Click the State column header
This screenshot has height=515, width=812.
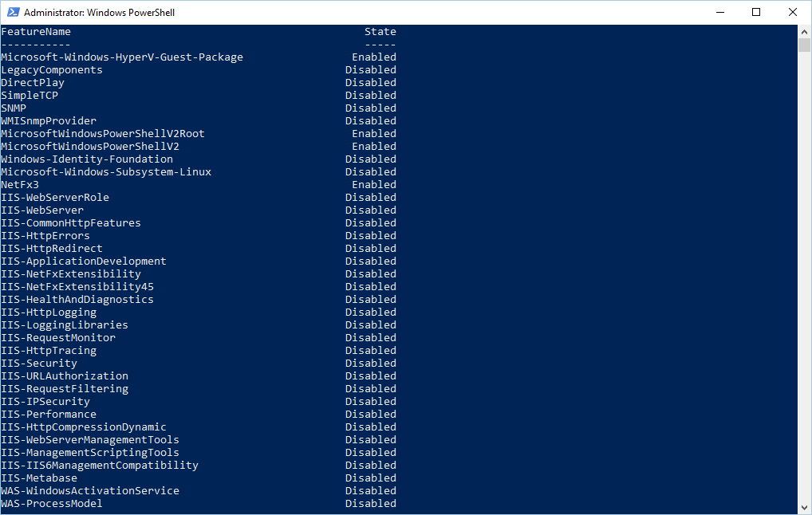click(x=380, y=32)
